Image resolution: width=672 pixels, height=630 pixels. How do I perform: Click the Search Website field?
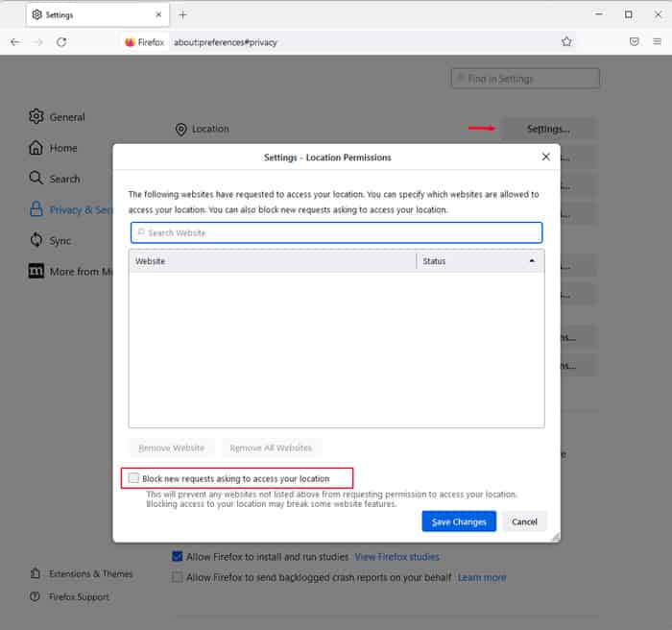pos(336,232)
